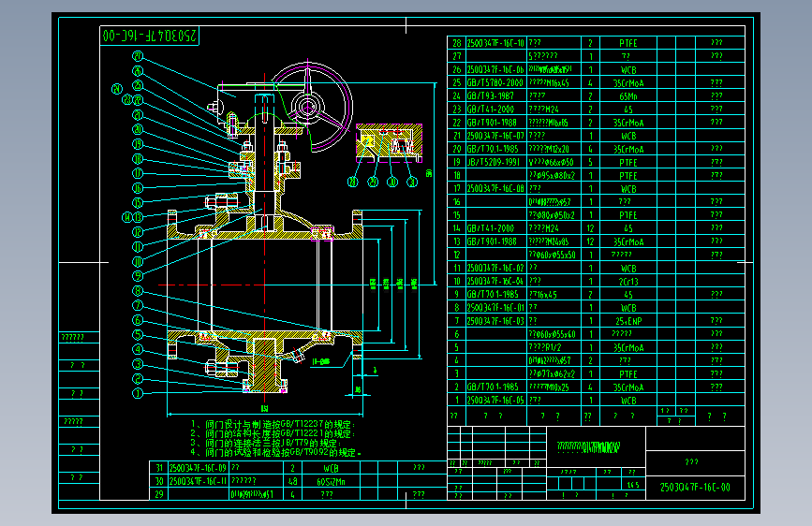Select part code ending 16C-04 in row 10

496,282
